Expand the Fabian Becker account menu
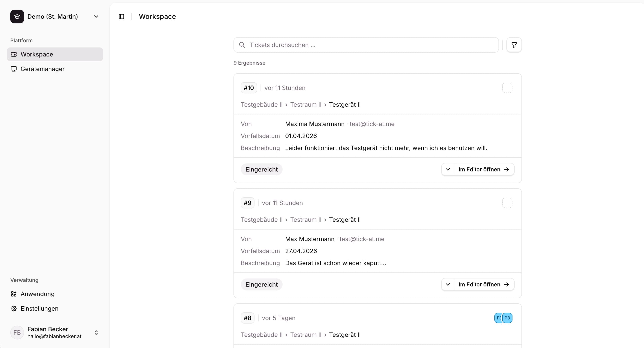Image resolution: width=644 pixels, height=348 pixels. pyautogui.click(x=96, y=333)
